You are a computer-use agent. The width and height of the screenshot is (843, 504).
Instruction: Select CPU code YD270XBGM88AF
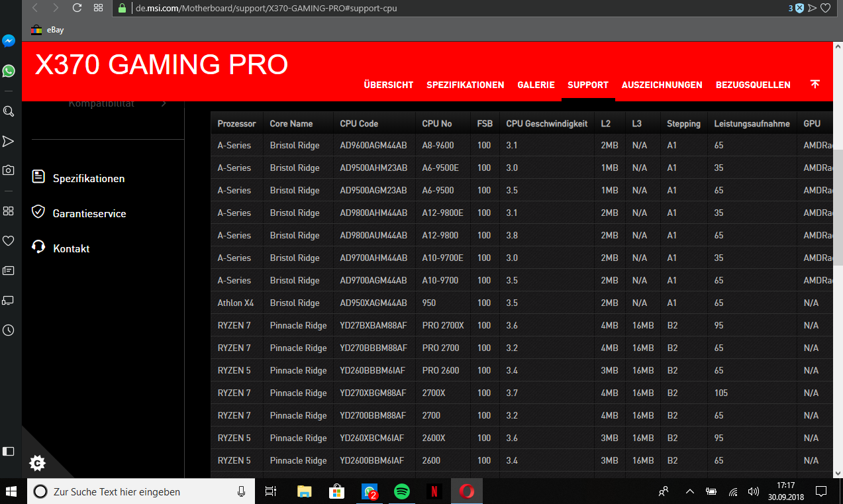(373, 393)
